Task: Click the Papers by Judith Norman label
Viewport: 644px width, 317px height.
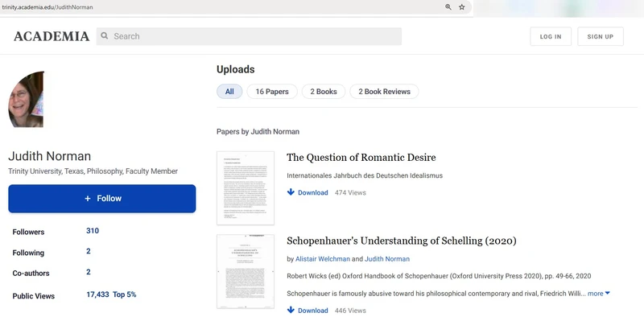Action: click(x=258, y=132)
